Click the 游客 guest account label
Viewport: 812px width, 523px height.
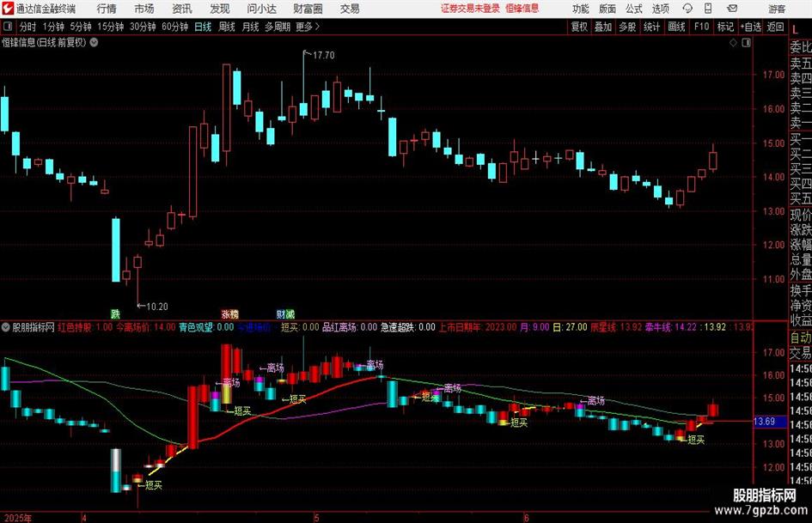[x=776, y=9]
